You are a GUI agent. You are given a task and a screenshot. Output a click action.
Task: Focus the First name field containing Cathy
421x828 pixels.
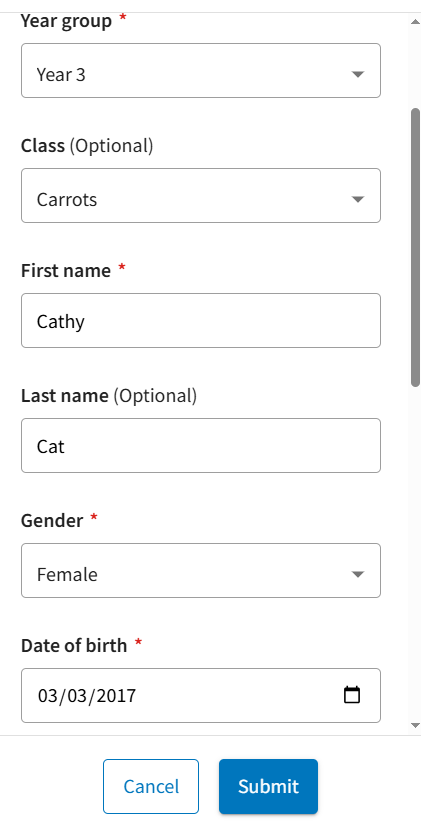(x=201, y=321)
